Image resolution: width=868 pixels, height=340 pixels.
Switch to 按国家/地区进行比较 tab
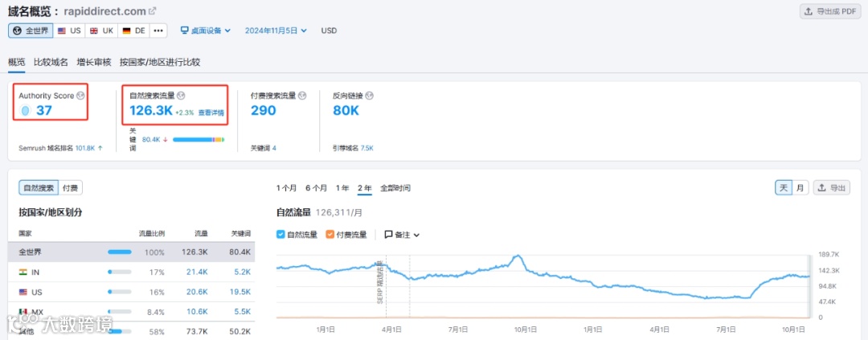(x=160, y=62)
